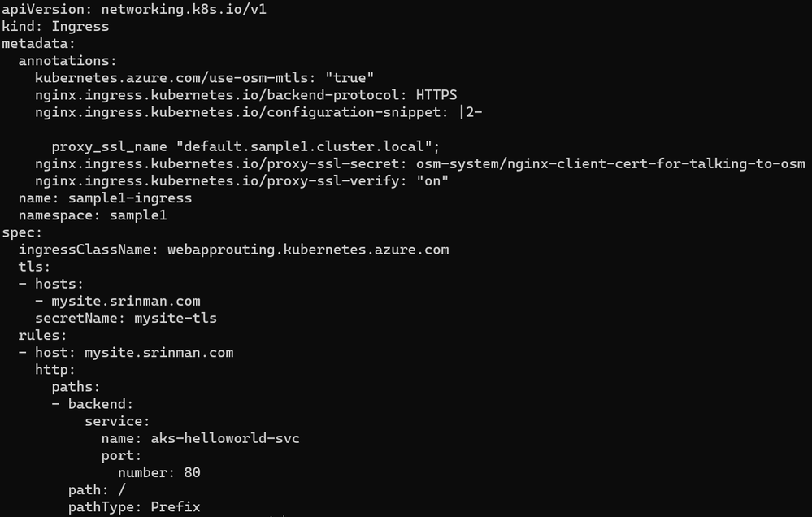This screenshot has height=517, width=812.
Task: Click the apiVersion networking.k8s.io/v1 line
Action: [134, 9]
